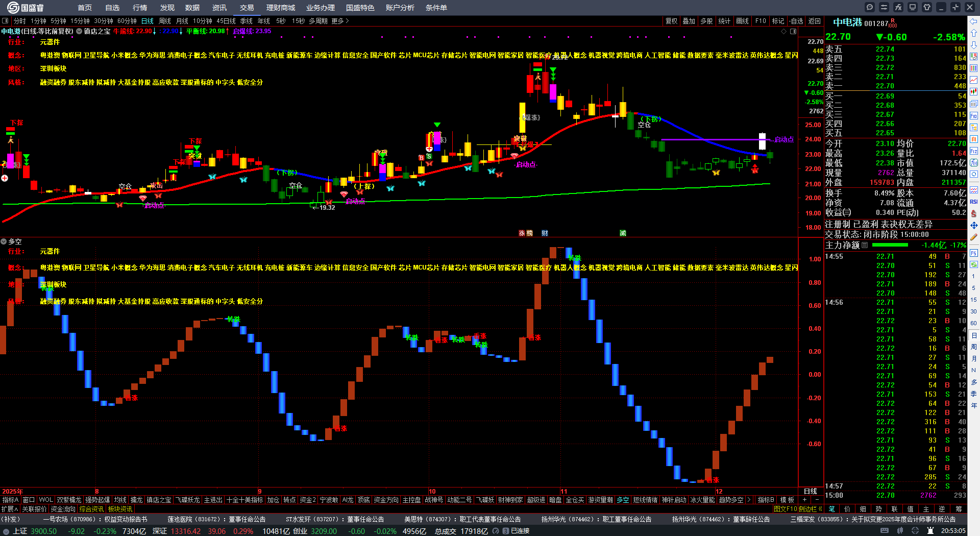Select the 60分钟 period

[x=127, y=21]
